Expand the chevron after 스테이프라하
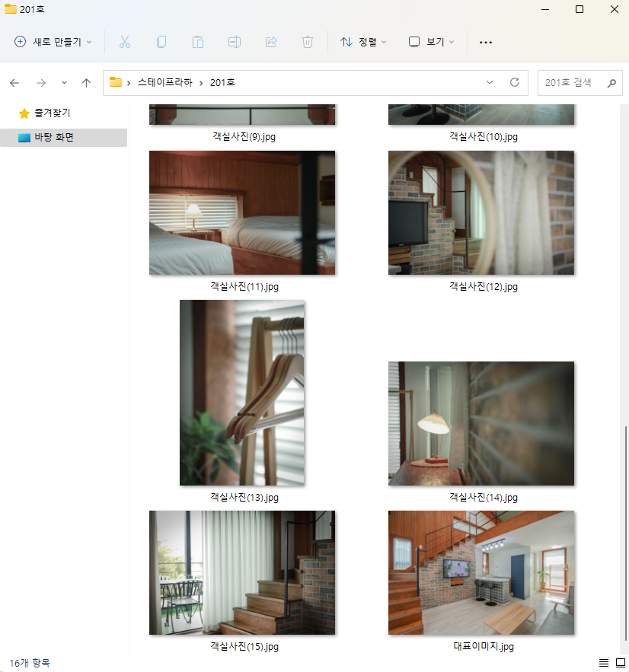The width and height of the screenshot is (629, 672). (x=201, y=83)
